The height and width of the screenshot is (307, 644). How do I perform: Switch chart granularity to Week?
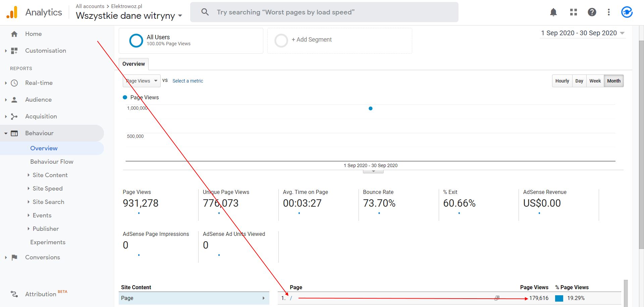click(x=595, y=81)
